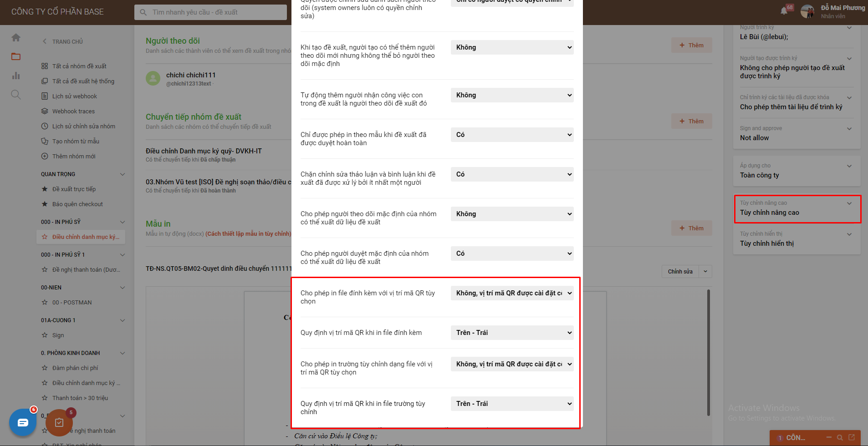Focus the Tìm nhanh yêu cầu search field

tap(210, 12)
